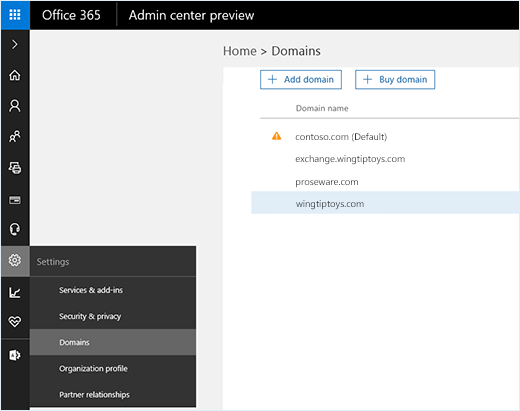Select exchange.wingtiptoys.com domain row

(x=385, y=159)
